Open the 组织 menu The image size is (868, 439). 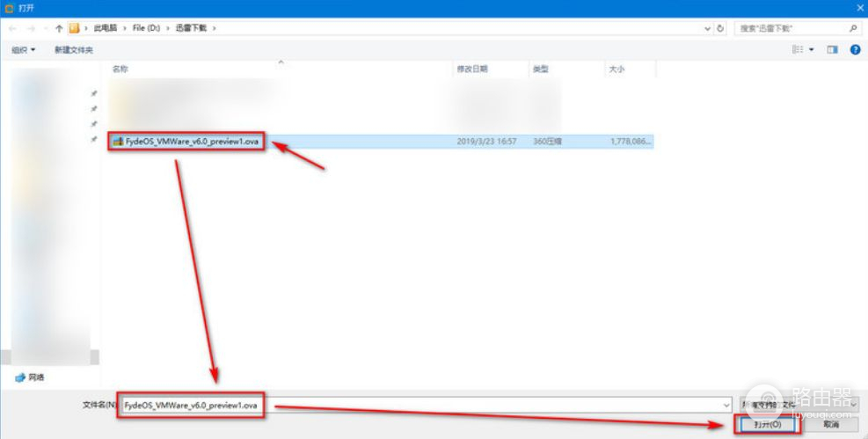coord(24,50)
